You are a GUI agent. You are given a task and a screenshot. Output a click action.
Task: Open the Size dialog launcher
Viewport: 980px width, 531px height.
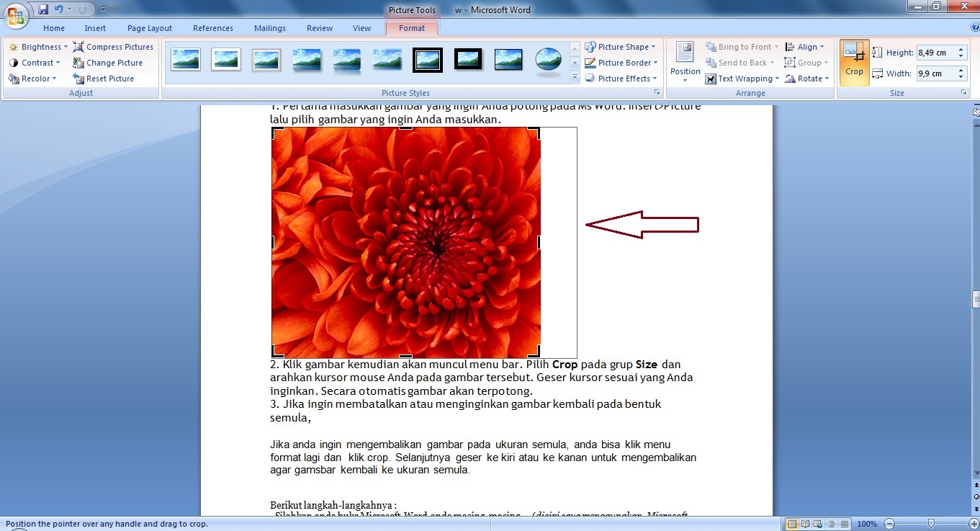[963, 93]
